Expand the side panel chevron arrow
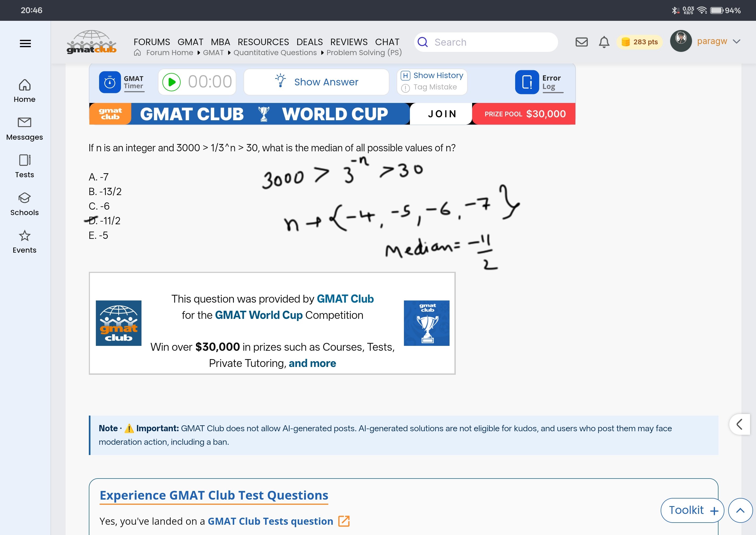Image resolution: width=756 pixels, height=535 pixels. click(740, 424)
